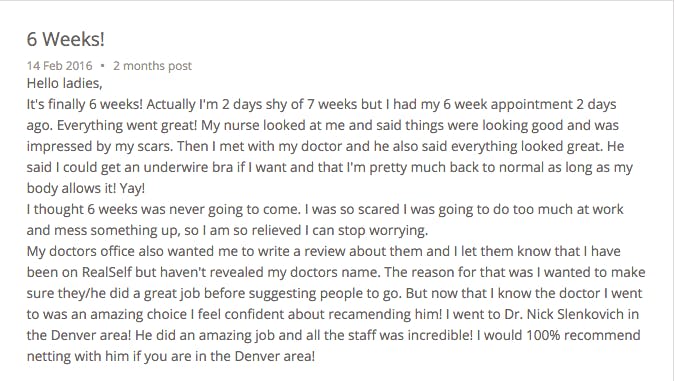Screen dimensions: 675x381
Task: Click the words "I can stop worrying."
Action: (366, 230)
